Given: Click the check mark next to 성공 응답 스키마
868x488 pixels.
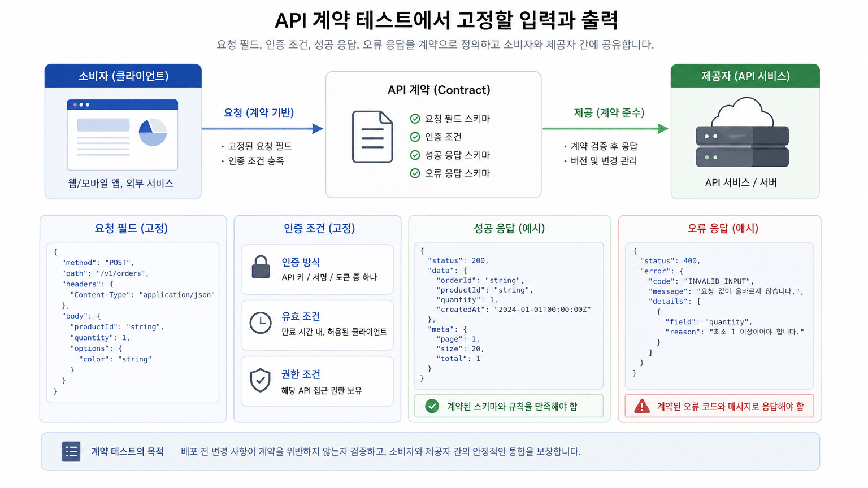Looking at the screenshot, I should (x=415, y=155).
